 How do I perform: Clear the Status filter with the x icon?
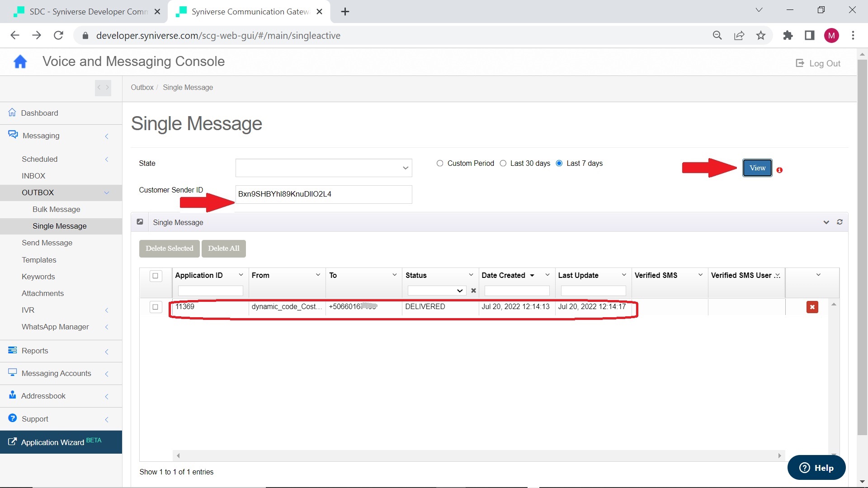coord(473,291)
